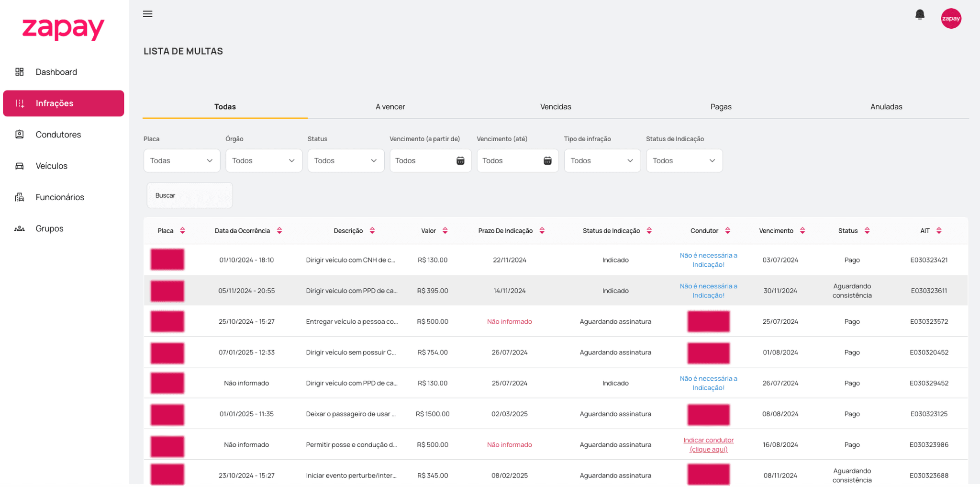Sort by Status de Indicação arrows
This screenshot has height=487, width=980.
649,231
